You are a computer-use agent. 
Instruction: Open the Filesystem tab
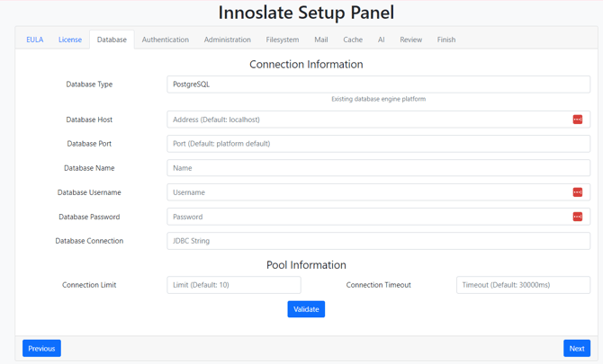[283, 40]
